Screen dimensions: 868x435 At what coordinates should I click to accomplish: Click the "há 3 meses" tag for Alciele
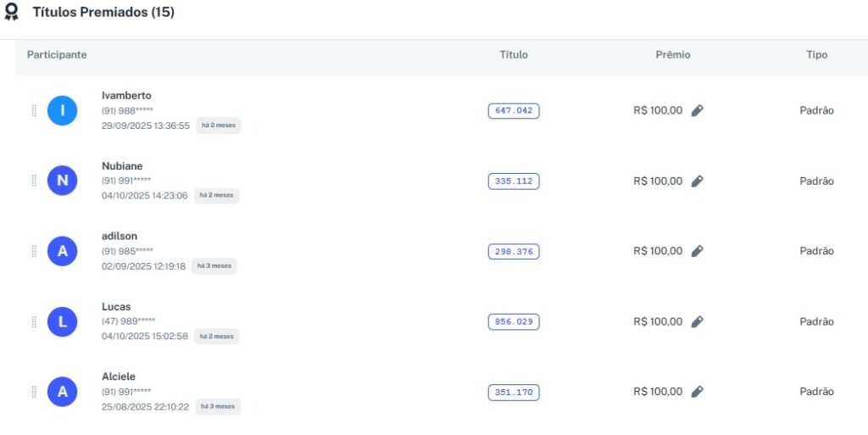[218, 406]
